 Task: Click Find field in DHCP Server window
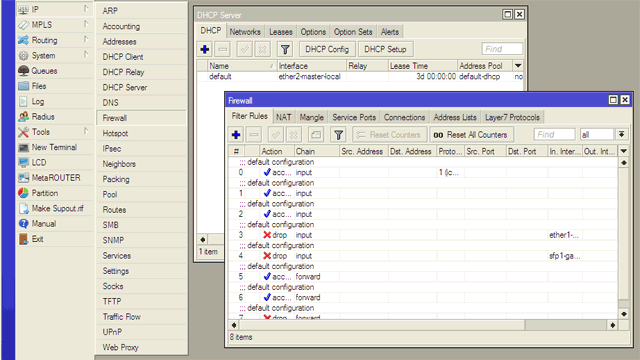502,49
